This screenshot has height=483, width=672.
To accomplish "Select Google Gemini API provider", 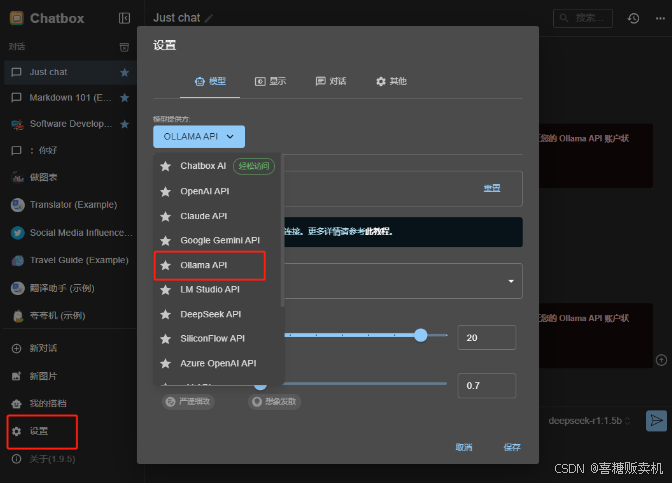I will [x=217, y=240].
